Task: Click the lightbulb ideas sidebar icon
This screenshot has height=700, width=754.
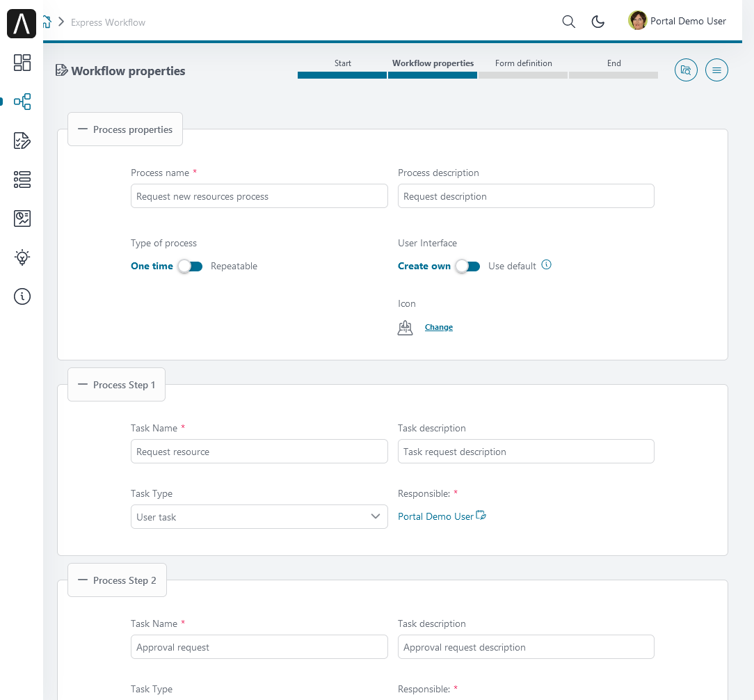Action: (x=22, y=257)
